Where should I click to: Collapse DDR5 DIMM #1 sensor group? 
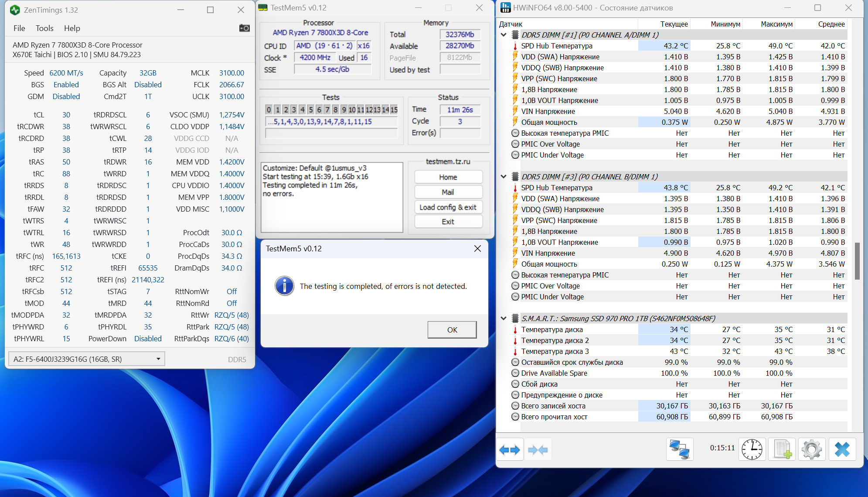tap(504, 35)
